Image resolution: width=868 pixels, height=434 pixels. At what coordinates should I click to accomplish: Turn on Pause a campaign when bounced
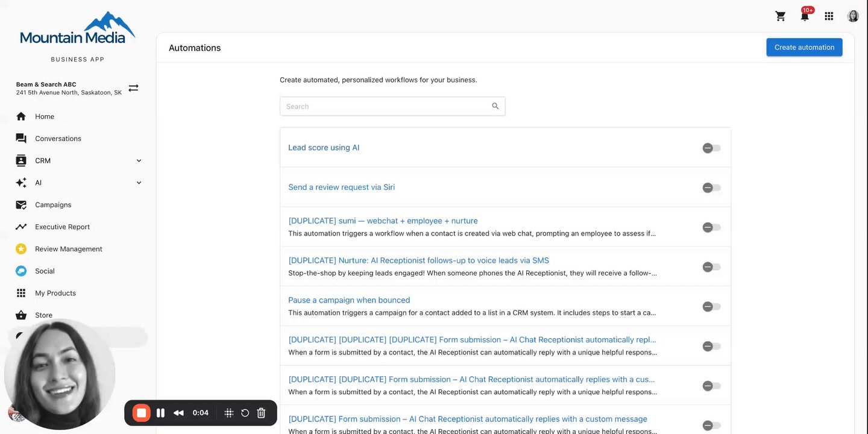coord(711,307)
